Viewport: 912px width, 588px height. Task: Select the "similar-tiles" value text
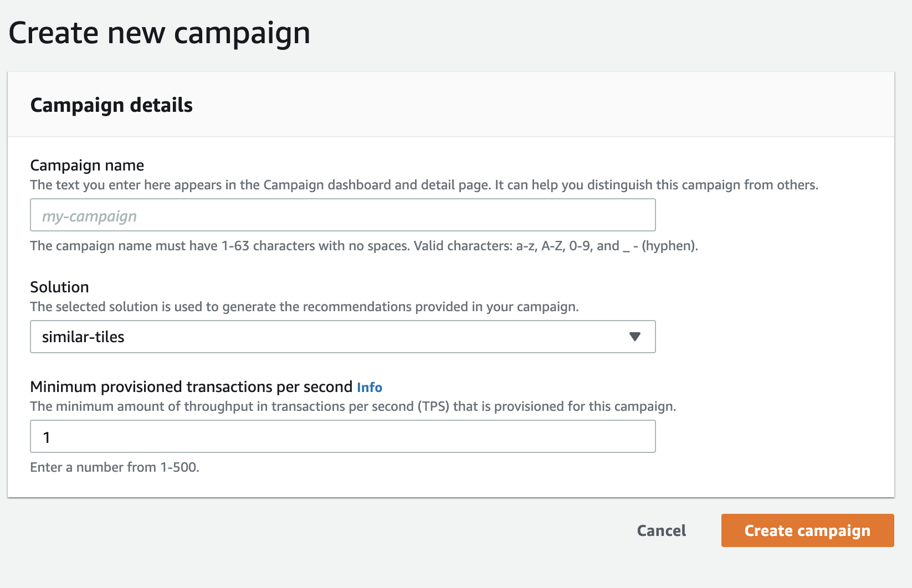click(83, 337)
